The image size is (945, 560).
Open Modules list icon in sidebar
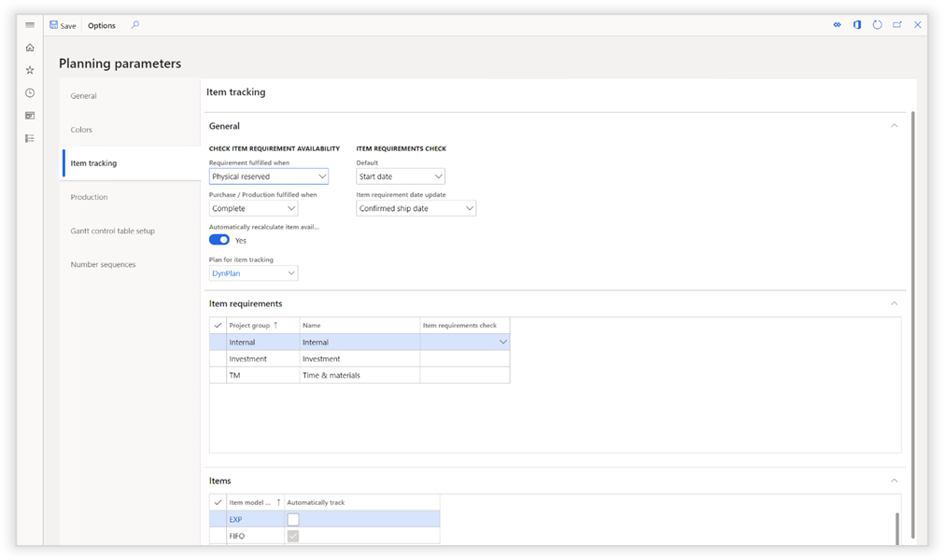[x=30, y=138]
